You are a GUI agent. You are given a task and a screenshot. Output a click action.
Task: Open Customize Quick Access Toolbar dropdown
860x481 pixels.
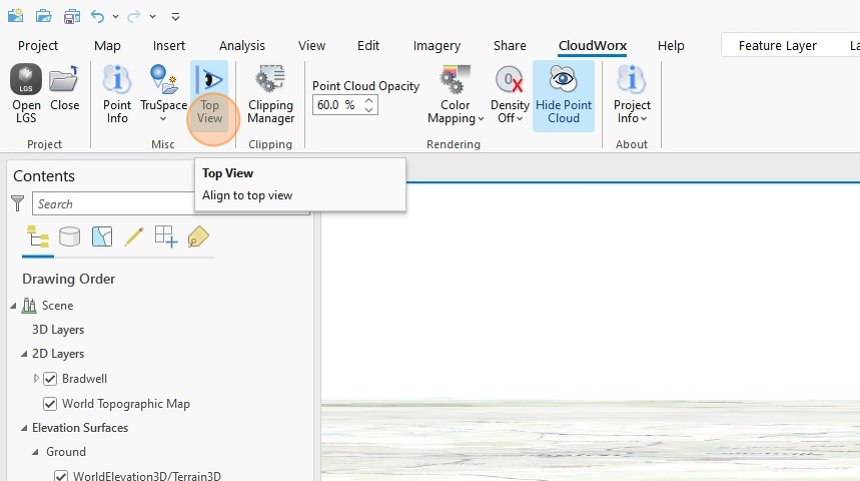tap(176, 17)
